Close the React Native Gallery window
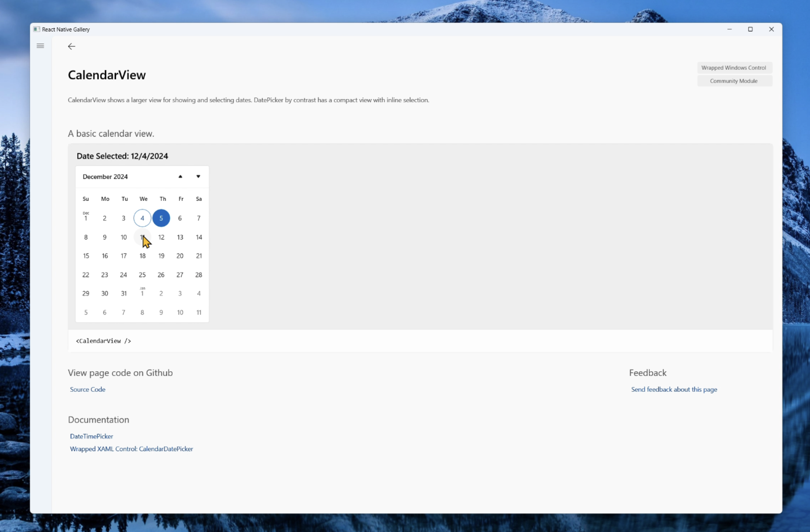This screenshot has width=810, height=532. (x=771, y=29)
